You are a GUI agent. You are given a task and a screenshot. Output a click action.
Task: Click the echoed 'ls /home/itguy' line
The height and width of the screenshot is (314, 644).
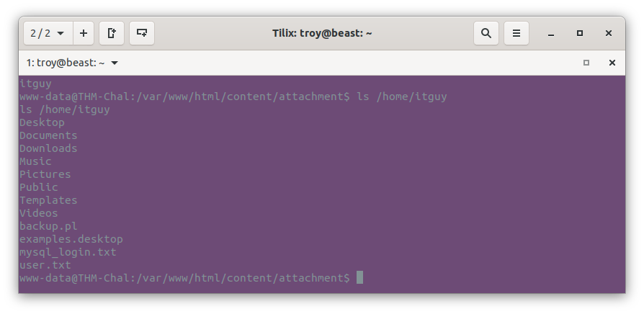coord(65,109)
